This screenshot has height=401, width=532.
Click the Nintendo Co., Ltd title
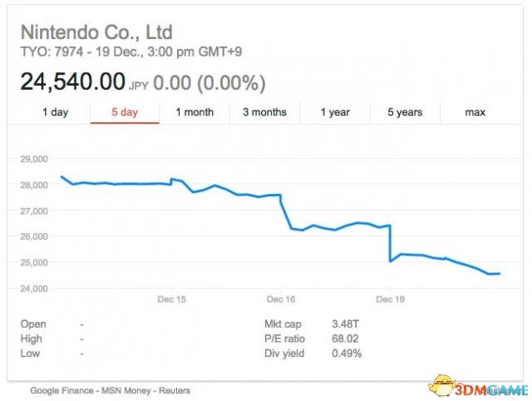[96, 32]
